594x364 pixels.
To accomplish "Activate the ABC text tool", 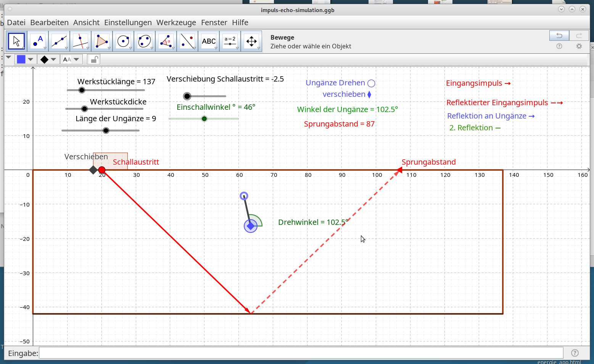I will [209, 41].
